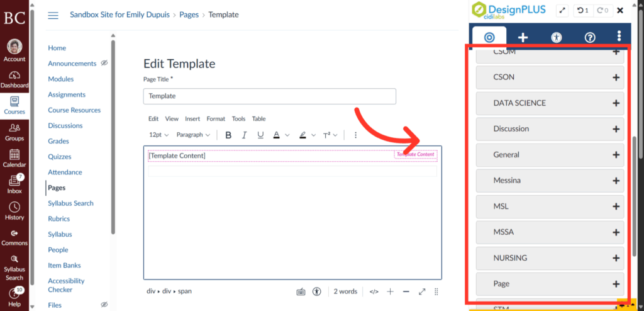This screenshot has height=311, width=644.
Task: Expand the Messina template category
Action: [550, 181]
